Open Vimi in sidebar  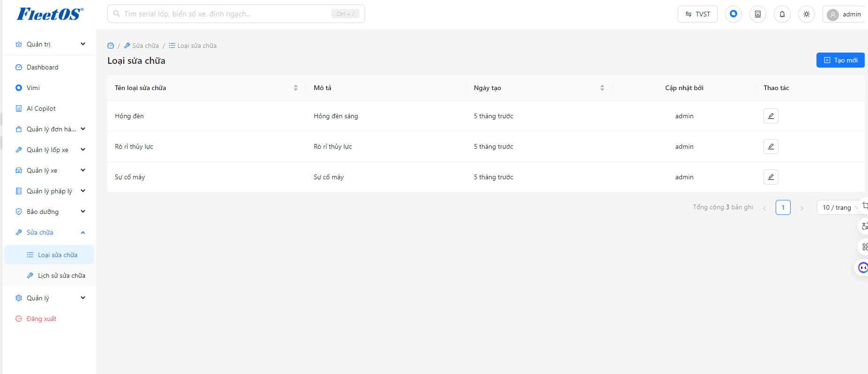[49, 88]
